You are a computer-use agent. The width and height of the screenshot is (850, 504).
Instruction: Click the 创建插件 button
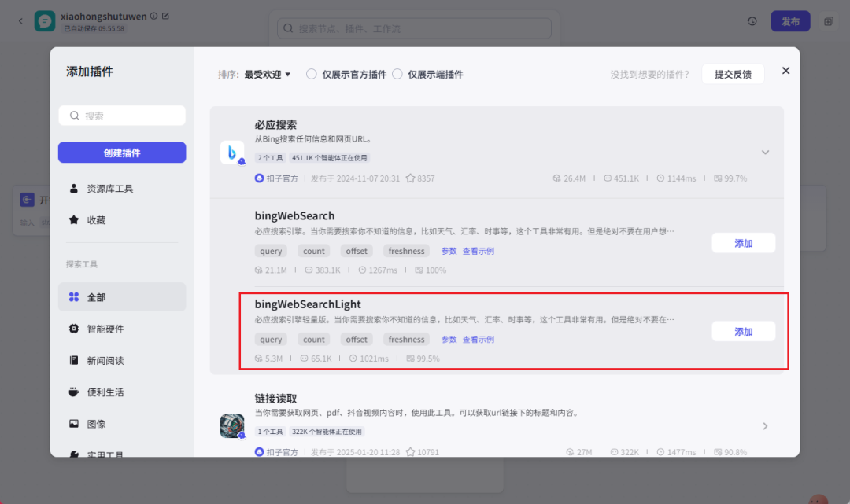[x=122, y=153]
